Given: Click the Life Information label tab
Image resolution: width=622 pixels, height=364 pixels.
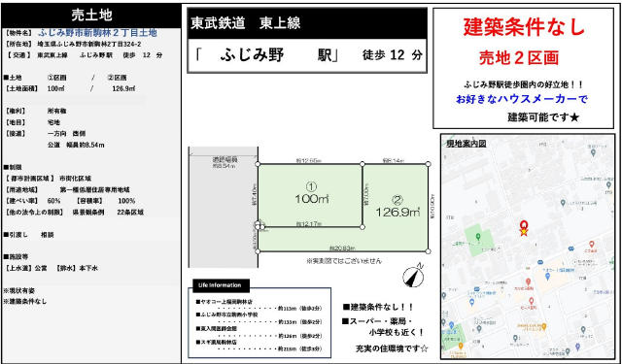Looking at the screenshot, I should pyautogui.click(x=222, y=285).
